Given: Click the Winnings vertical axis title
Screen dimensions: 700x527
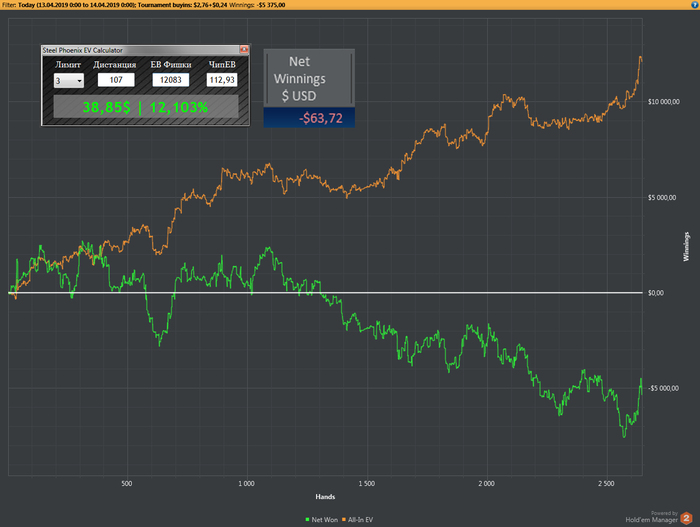Looking at the screenshot, I should pos(686,247).
